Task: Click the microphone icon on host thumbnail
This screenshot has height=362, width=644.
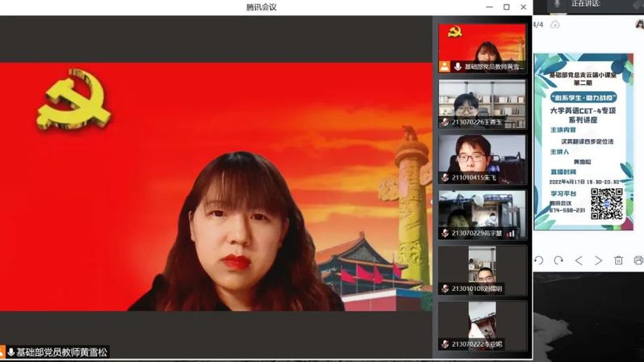Action: [458, 66]
